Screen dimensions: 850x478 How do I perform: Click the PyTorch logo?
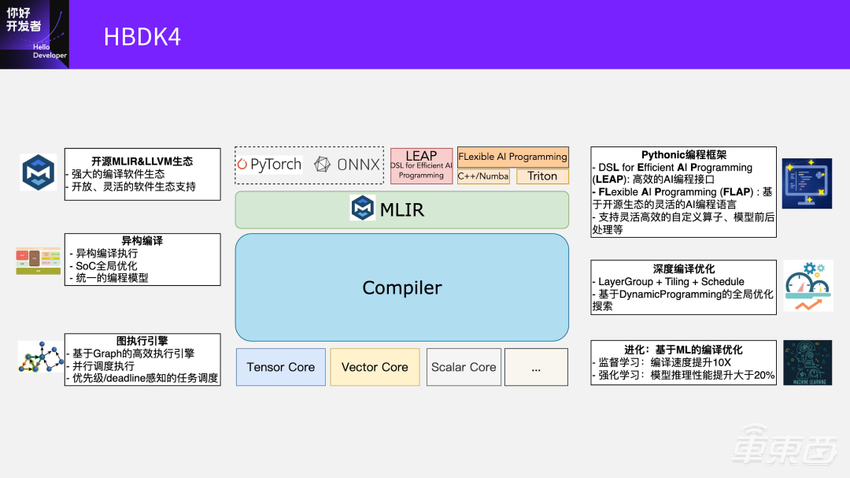pyautogui.click(x=269, y=164)
